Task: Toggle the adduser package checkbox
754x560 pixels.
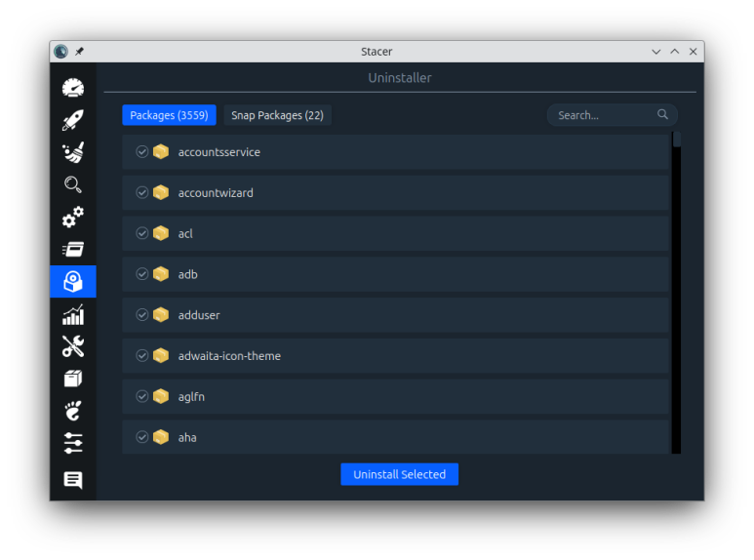Action: [x=141, y=315]
